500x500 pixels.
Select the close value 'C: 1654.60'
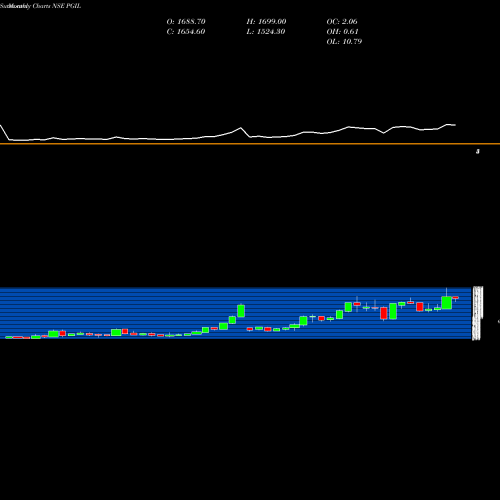point(186,32)
